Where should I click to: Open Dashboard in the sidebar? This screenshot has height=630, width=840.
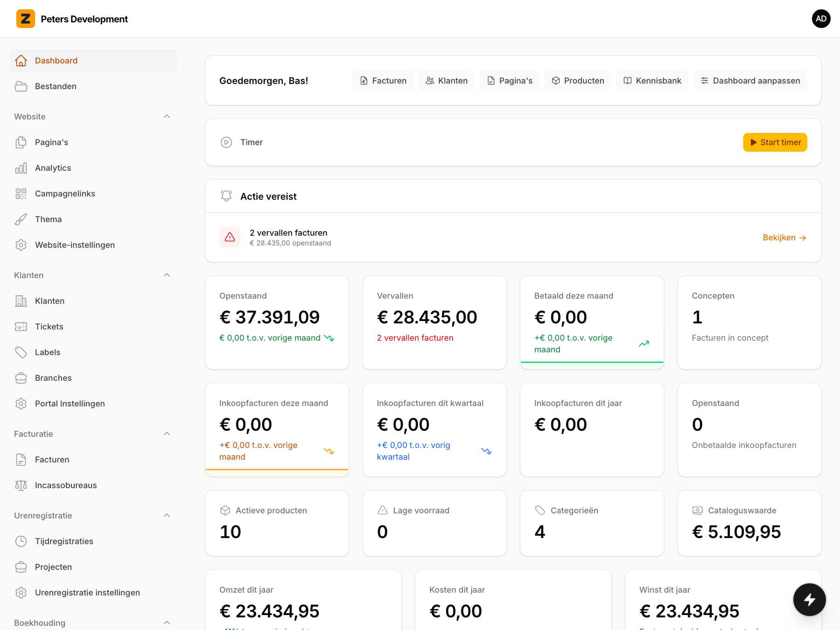[x=93, y=61]
